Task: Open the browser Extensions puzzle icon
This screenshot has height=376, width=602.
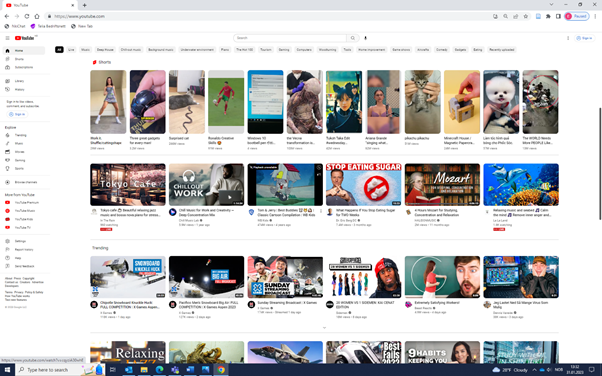Action: (548, 16)
